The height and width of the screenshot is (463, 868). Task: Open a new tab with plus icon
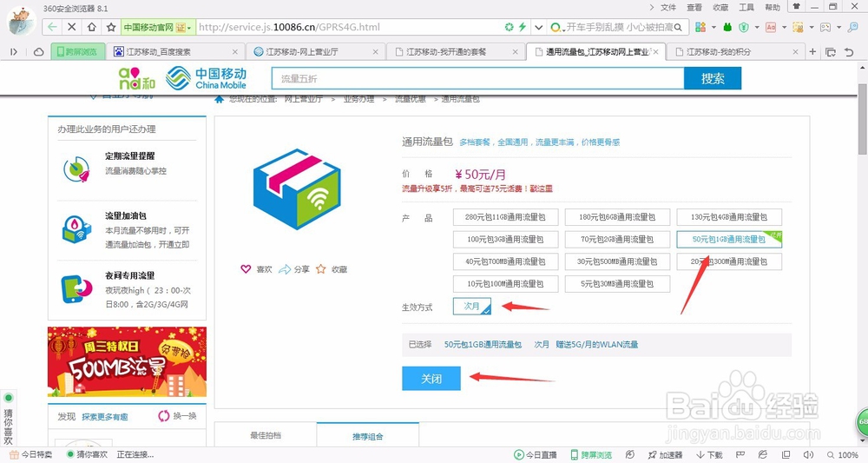tap(812, 51)
